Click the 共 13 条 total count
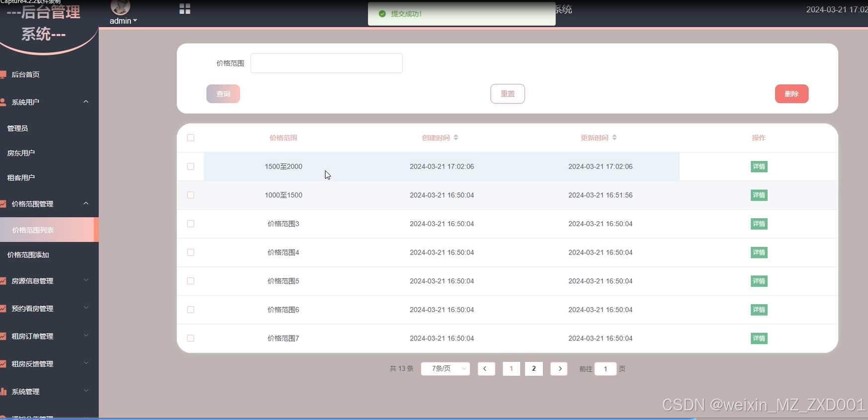 [402, 369]
